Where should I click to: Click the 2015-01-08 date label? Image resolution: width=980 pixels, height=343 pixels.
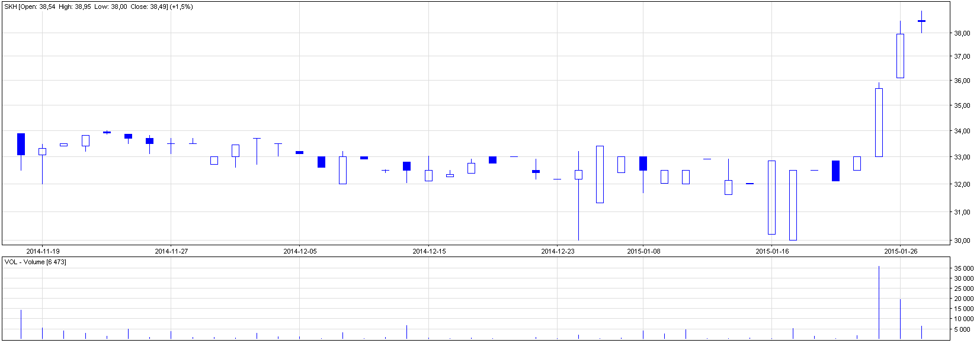643,251
